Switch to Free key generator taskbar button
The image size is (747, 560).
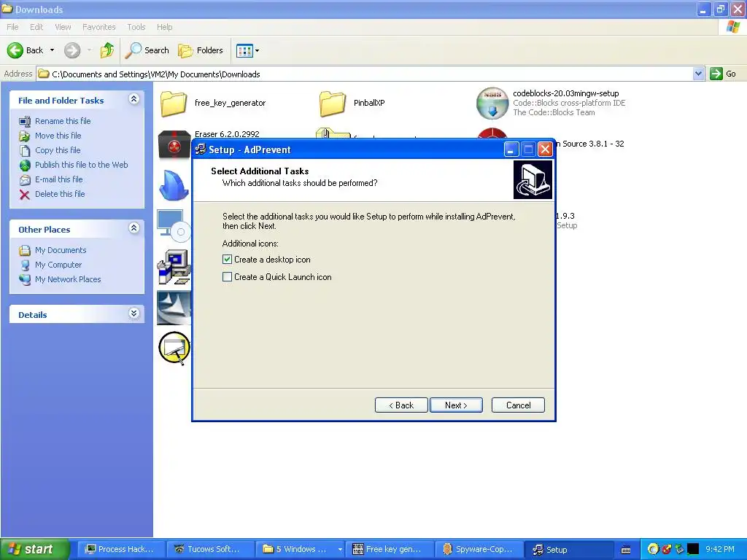390,550
